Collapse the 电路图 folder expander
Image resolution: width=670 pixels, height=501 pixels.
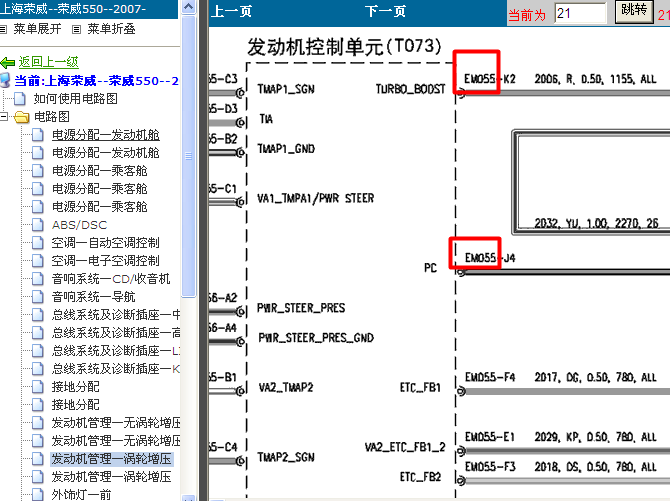pos(4,116)
